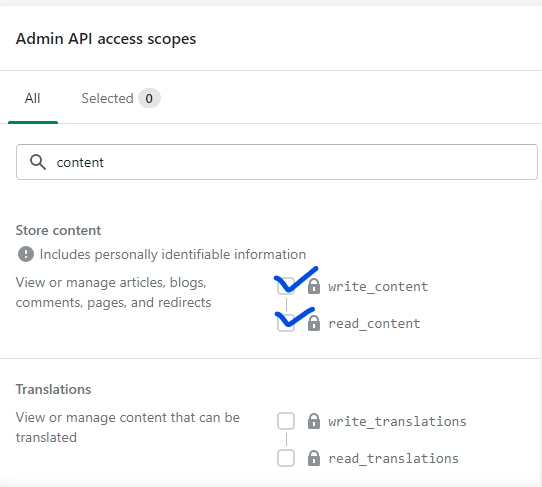Click the personally identifiable information warning icon
The image size is (542, 487).
26,254
